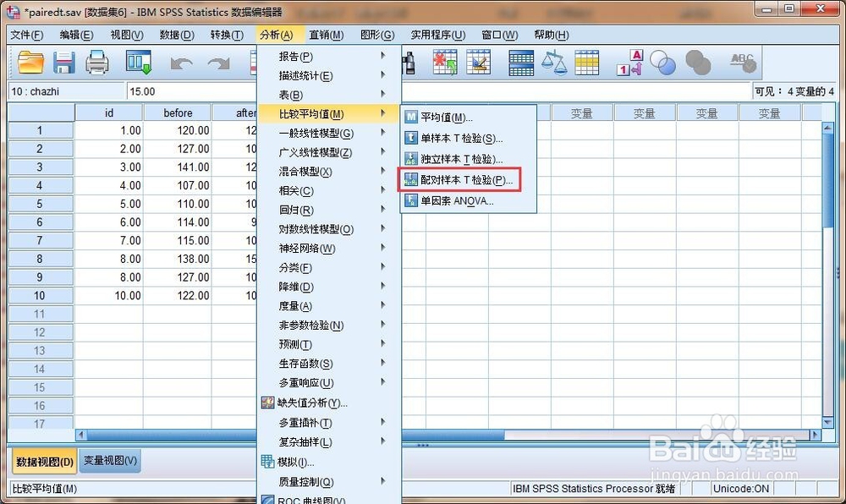Screen dimensions: 846x504
Task: Click the Use Variable Sets circles icon
Action: click(662, 63)
